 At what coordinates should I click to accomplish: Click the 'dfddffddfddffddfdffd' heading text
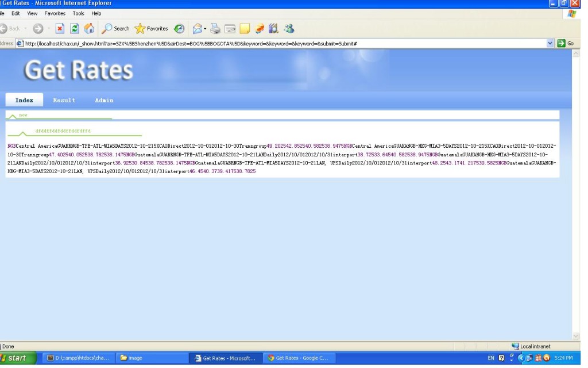pos(63,131)
